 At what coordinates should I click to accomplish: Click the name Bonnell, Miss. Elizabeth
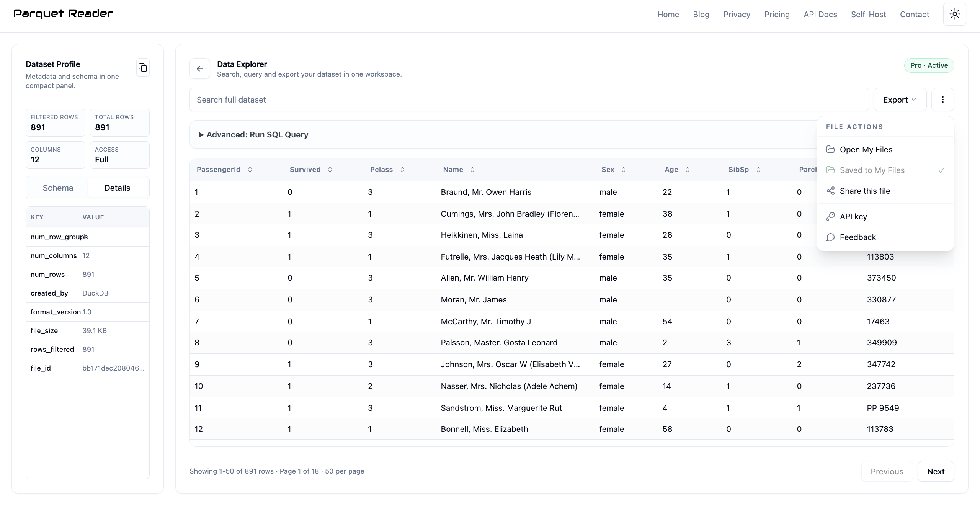pos(484,429)
